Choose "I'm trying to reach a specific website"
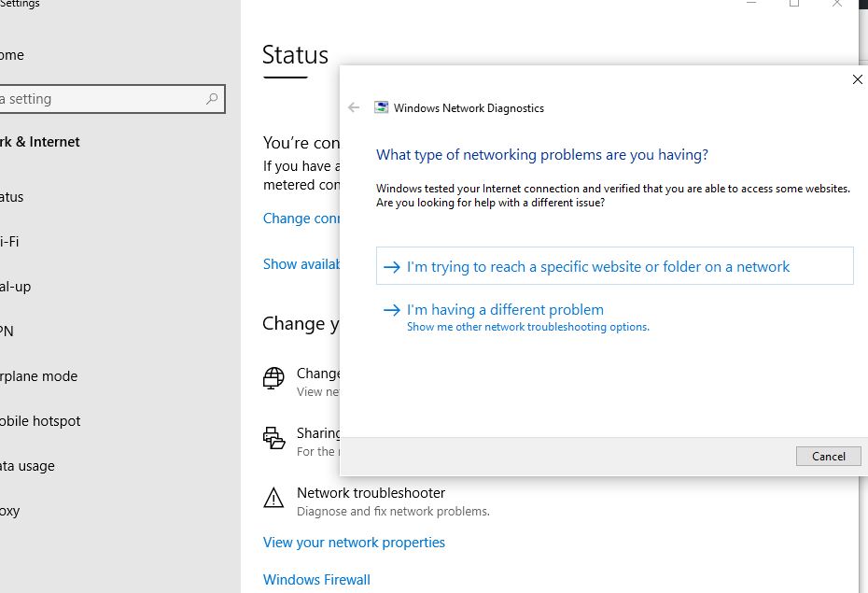 click(x=597, y=267)
